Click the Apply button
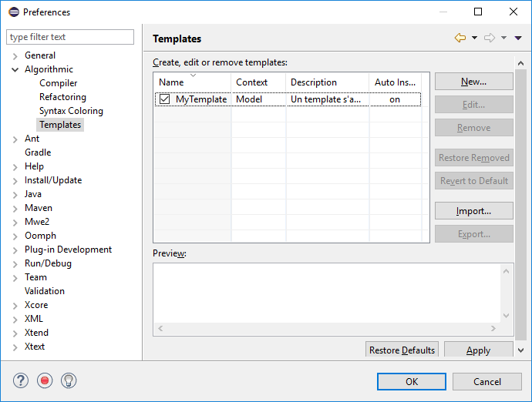 pyautogui.click(x=478, y=350)
